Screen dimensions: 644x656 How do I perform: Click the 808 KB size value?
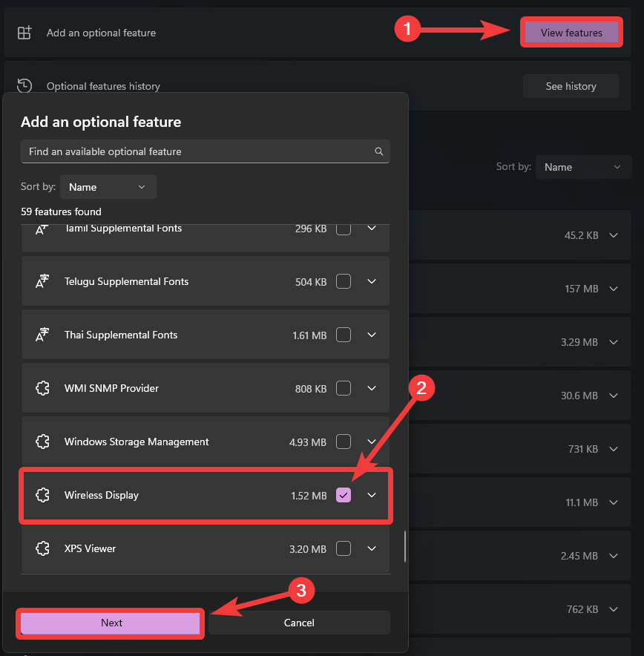pyautogui.click(x=311, y=389)
